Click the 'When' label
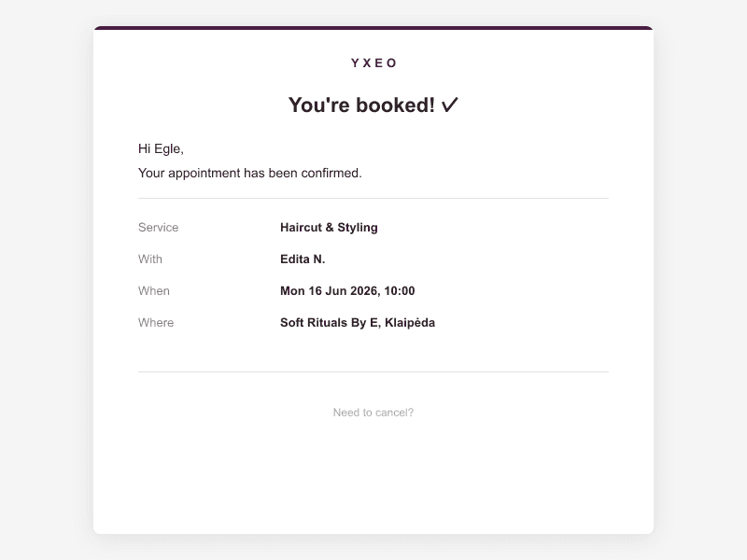The height and width of the screenshot is (560, 747). [154, 291]
